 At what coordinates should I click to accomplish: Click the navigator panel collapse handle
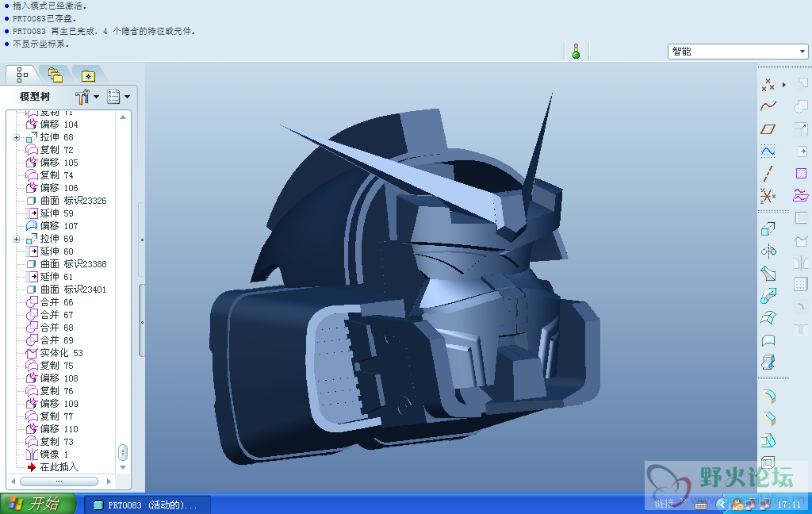142,320
